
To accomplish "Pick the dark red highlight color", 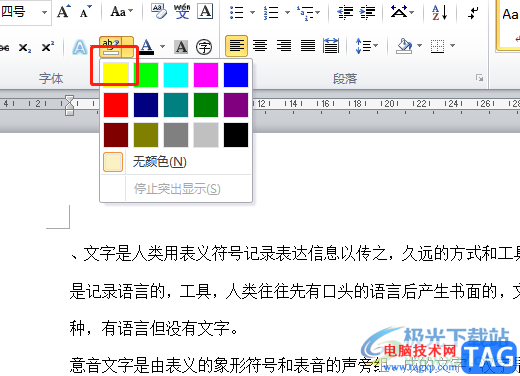I will click(116, 135).
